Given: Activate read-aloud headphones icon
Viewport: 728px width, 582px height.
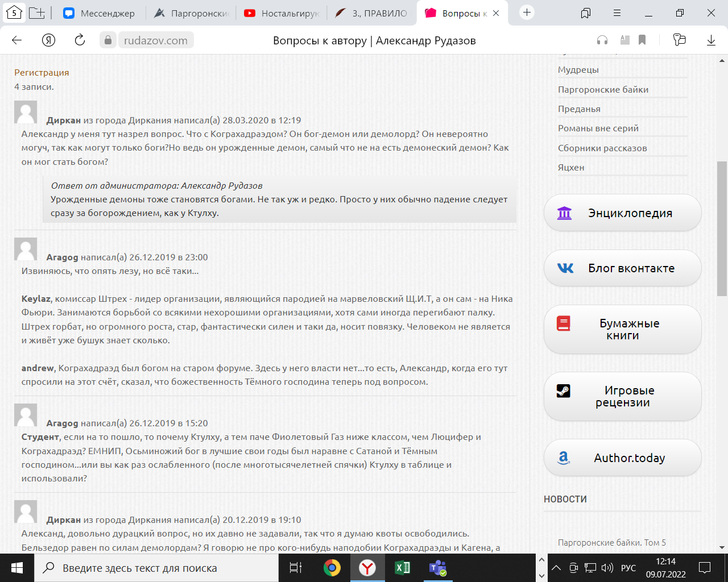Looking at the screenshot, I should tap(602, 40).
